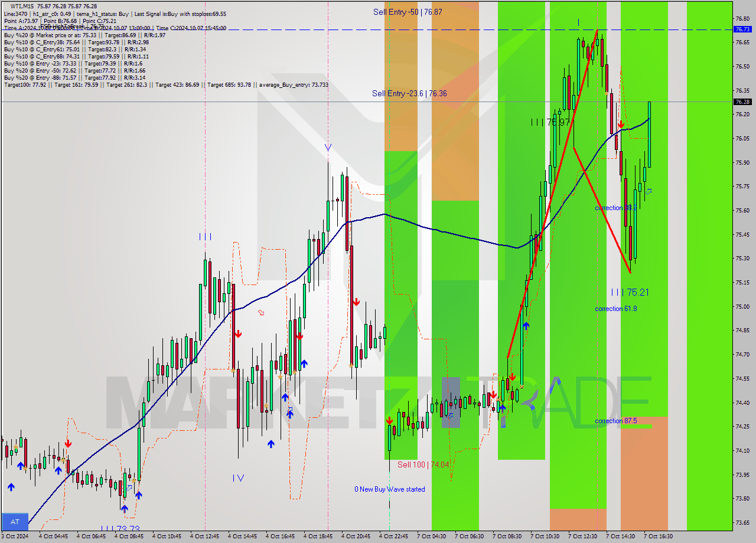Screen dimensions: 756x543
Task: Click the 'Buy %10 @ C_Entry88: 74.31' line
Action: (x=76, y=56)
